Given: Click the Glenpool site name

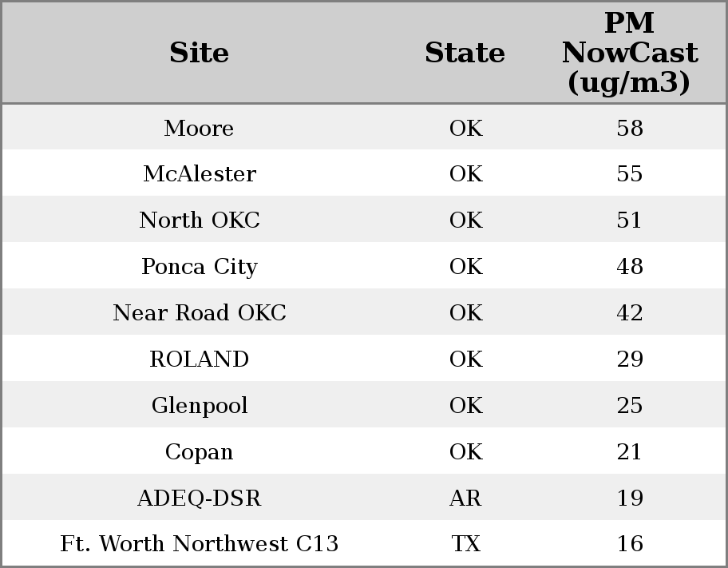Looking at the screenshot, I should pyautogui.click(x=199, y=406).
